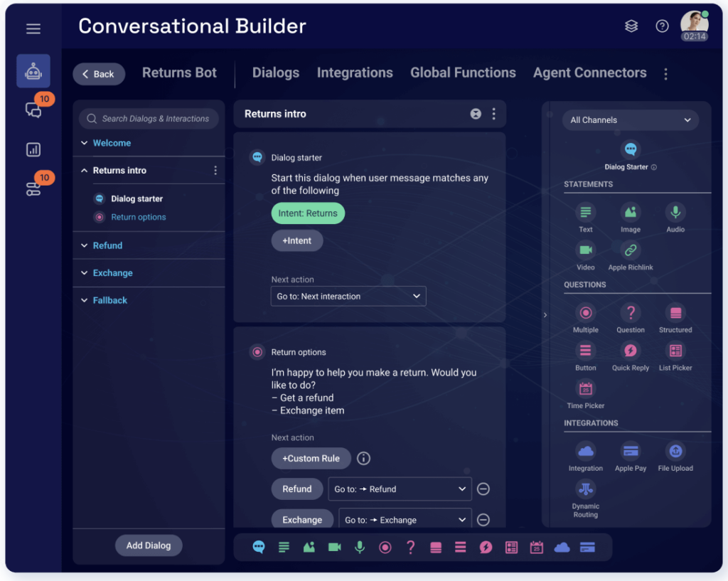Open the analytics chart icon in sidebar
This screenshot has width=728, height=581.
click(x=33, y=149)
